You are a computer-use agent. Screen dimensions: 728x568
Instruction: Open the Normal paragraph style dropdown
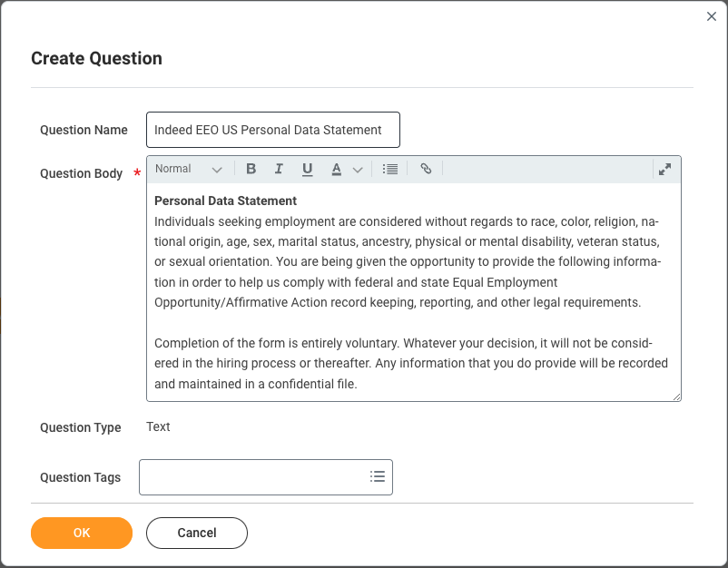click(188, 169)
